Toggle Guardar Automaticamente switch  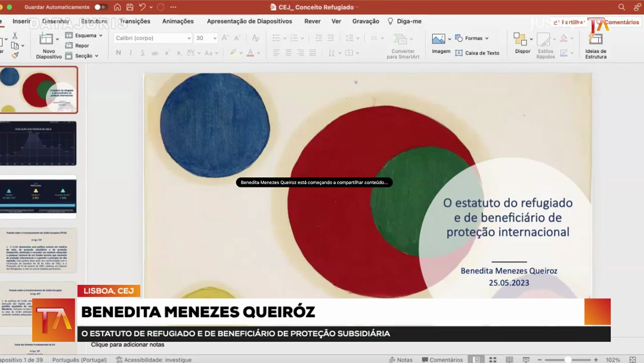[x=100, y=7]
